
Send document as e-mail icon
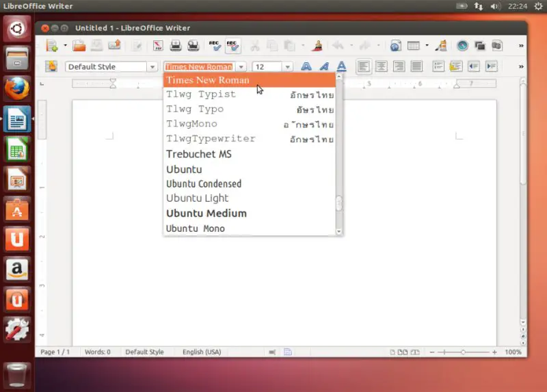pos(114,46)
